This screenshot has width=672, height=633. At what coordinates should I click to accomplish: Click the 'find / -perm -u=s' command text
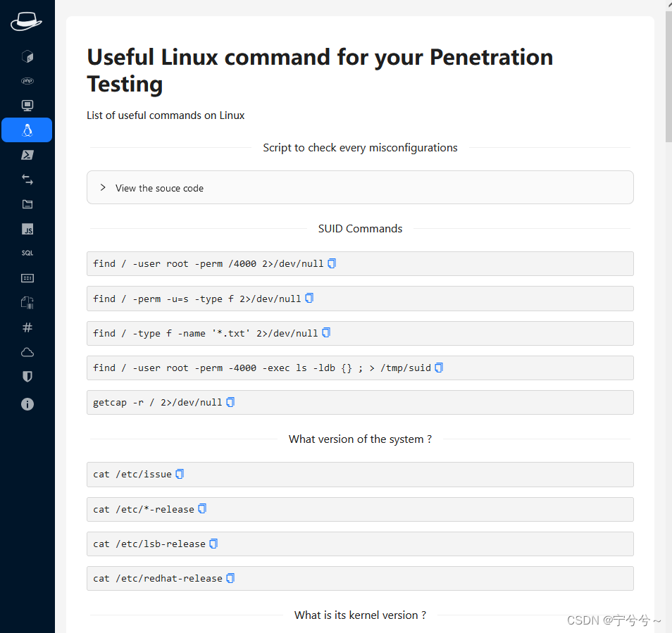point(197,299)
